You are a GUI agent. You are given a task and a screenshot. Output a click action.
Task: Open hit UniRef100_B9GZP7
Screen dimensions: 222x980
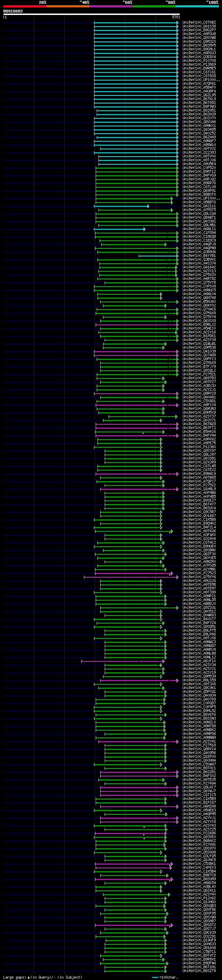pyautogui.click(x=199, y=30)
